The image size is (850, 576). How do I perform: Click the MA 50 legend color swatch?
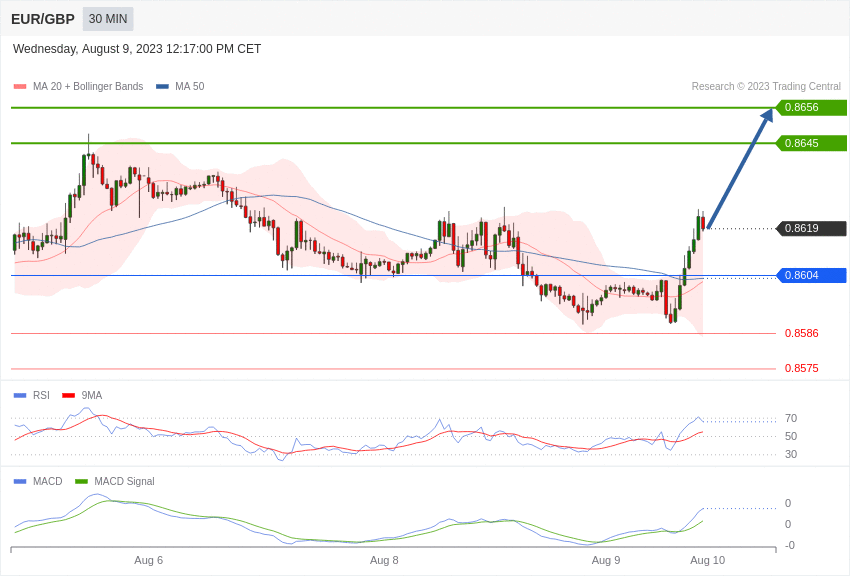pos(162,86)
